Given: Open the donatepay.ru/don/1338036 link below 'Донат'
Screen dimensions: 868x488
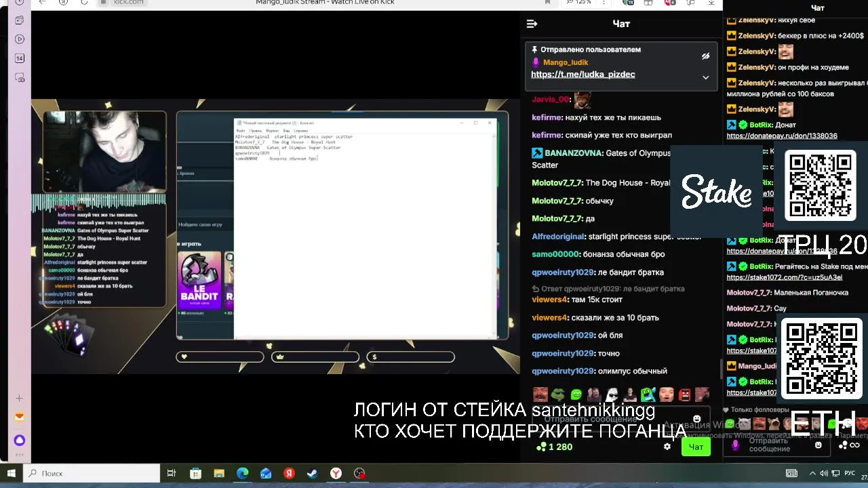Looking at the screenshot, I should [x=782, y=136].
